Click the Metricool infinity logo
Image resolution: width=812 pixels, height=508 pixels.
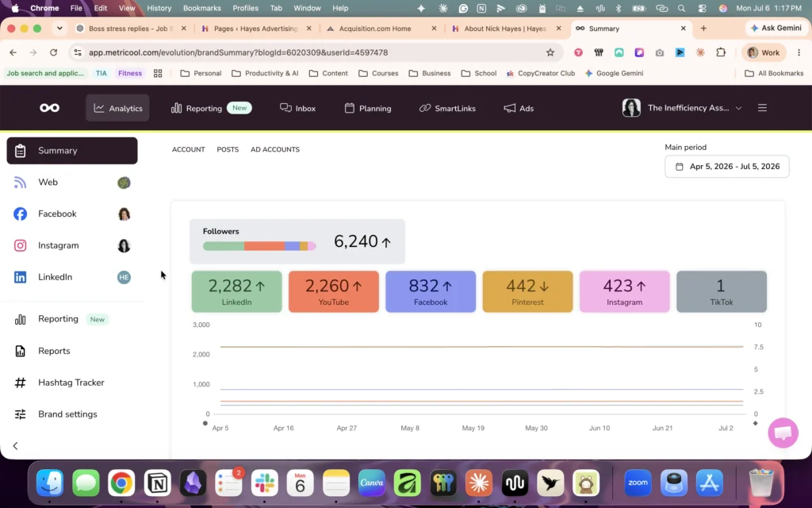[x=50, y=108]
